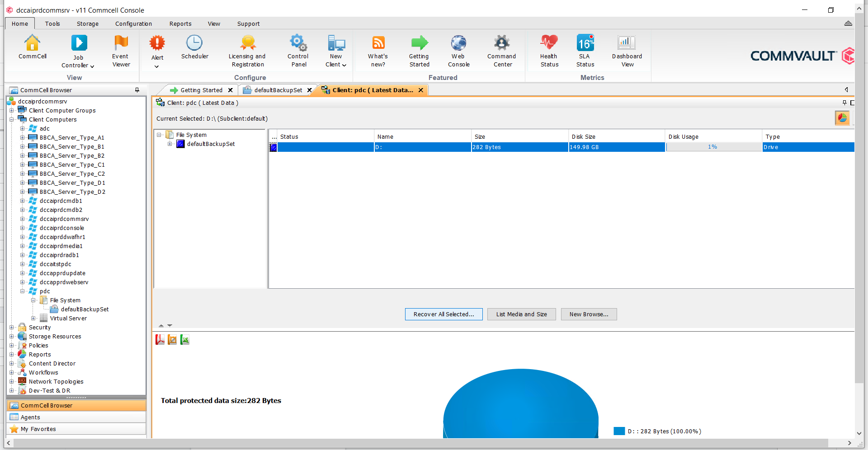Viewport: 868px width, 450px height.
Task: Expand defaultBackupSet in browse tree
Action: (170, 144)
